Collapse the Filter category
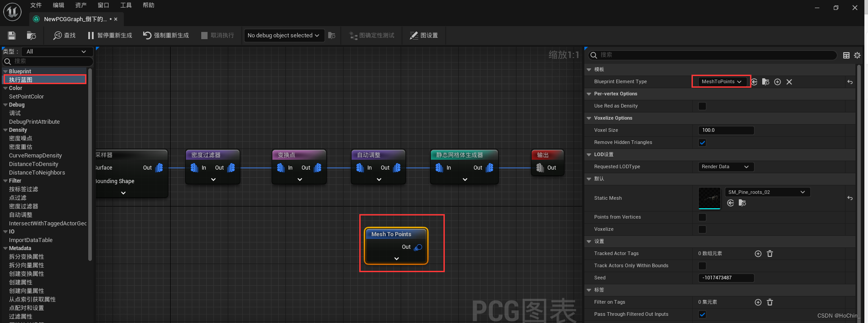The width and height of the screenshot is (868, 323). coord(5,181)
